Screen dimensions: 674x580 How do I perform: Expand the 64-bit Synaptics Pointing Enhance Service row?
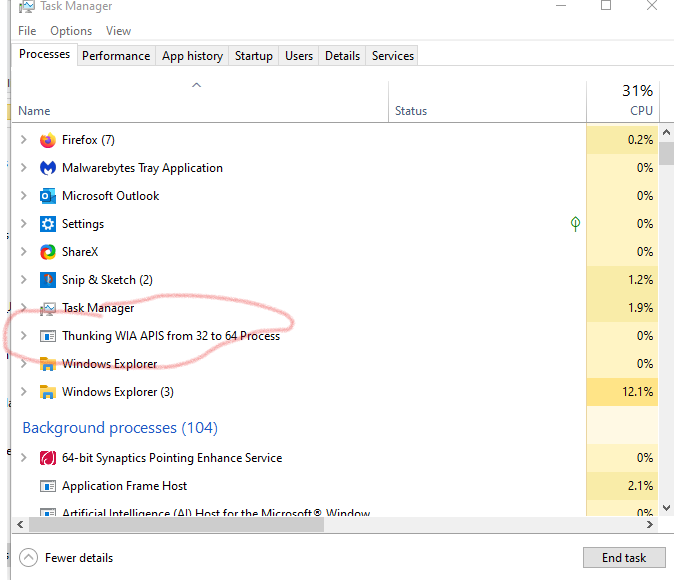[x=24, y=458]
